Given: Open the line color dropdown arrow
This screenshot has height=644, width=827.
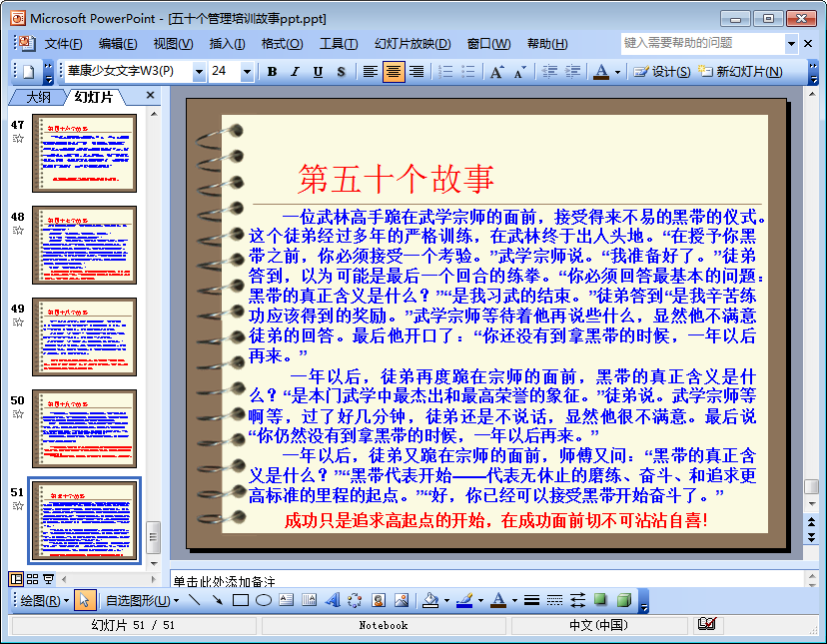Looking at the screenshot, I should 480,600.
